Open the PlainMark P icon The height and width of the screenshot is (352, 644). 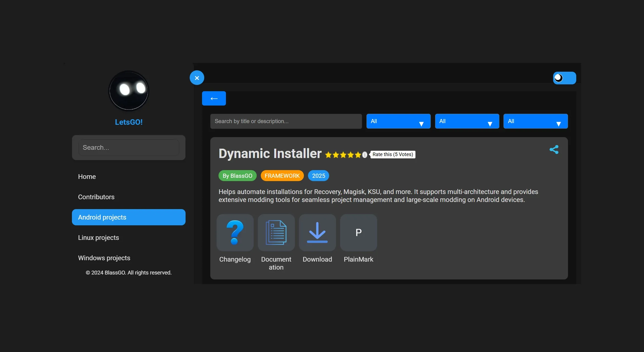click(x=358, y=232)
